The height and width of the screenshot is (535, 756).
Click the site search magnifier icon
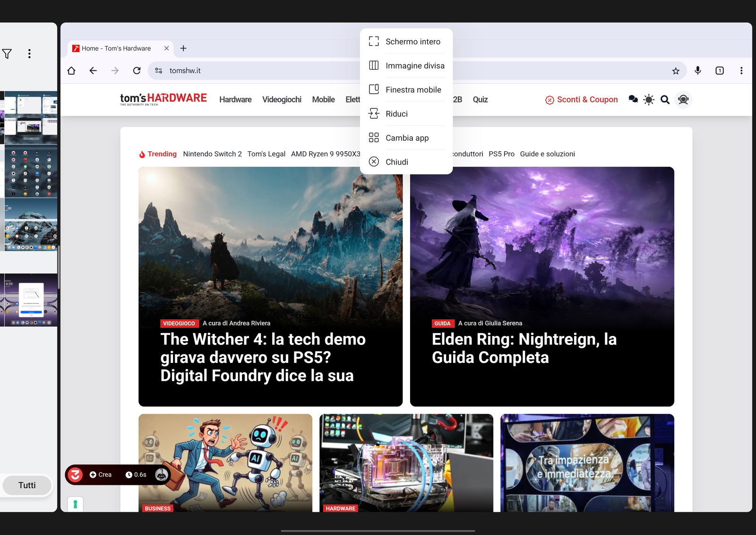click(x=665, y=100)
